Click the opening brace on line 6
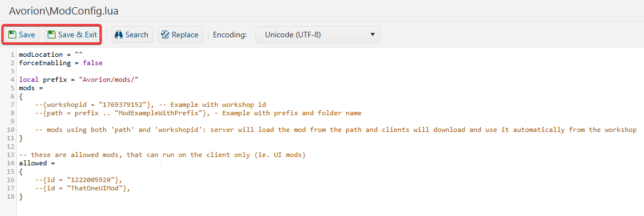Image resolution: width=644 pixels, height=216 pixels. tap(21, 96)
